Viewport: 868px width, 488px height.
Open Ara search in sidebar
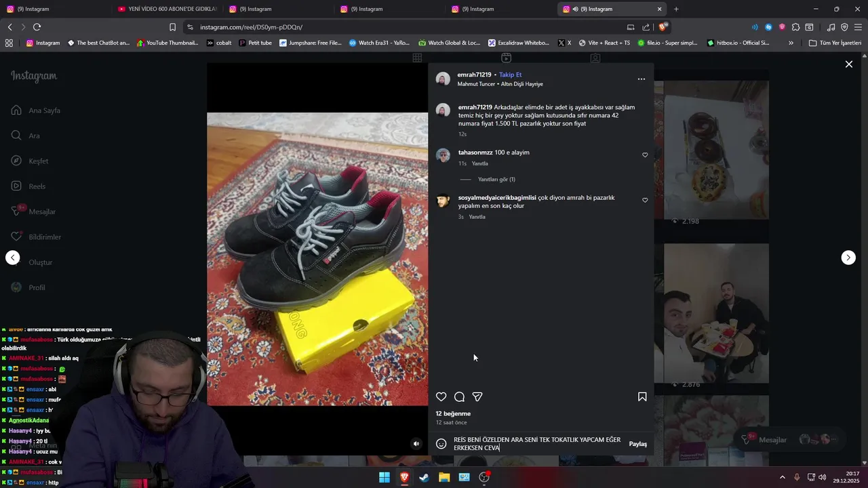point(26,136)
